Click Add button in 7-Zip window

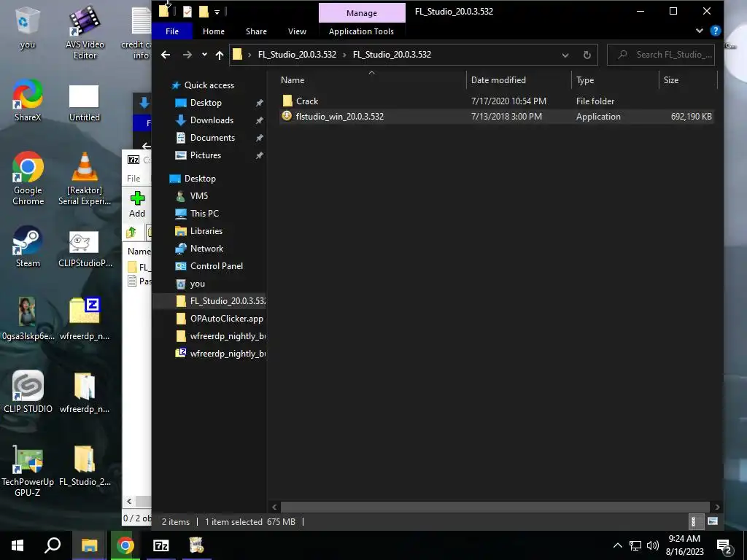137,204
